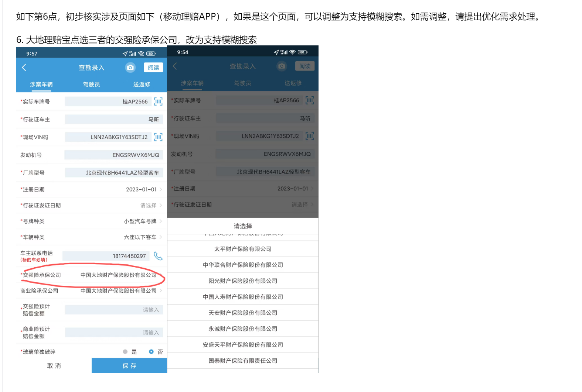Tap dimmed back arrow in right phone header
582x392 pixels.
click(x=175, y=66)
